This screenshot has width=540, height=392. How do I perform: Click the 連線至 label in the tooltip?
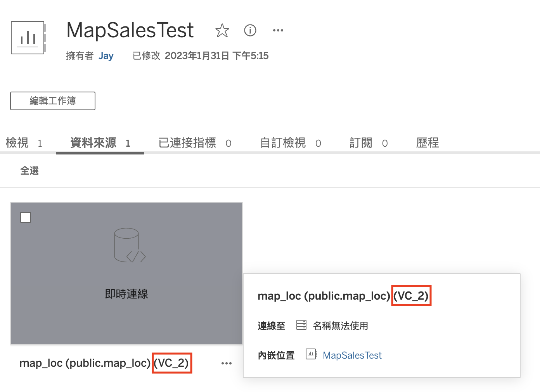point(272,326)
